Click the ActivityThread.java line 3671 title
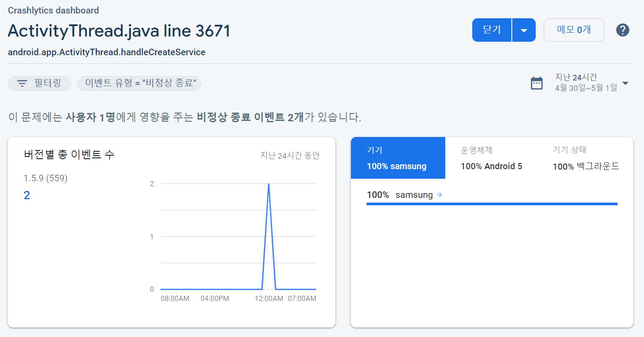Viewport: 644px width, 337px height. click(119, 31)
